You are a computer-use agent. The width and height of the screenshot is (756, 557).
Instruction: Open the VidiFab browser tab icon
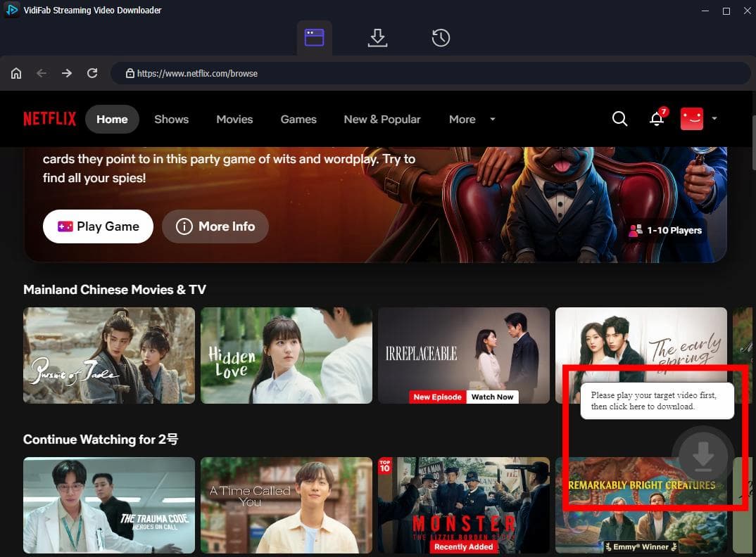coord(315,37)
